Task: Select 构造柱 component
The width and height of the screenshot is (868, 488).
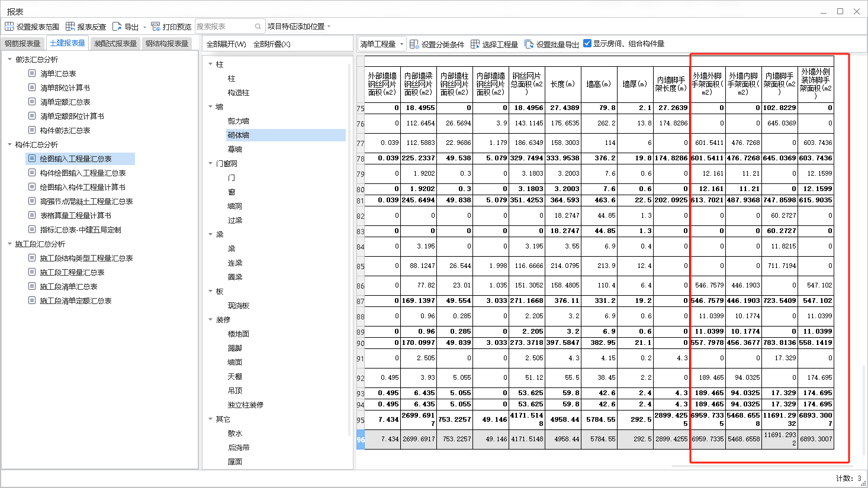Action: (x=239, y=92)
